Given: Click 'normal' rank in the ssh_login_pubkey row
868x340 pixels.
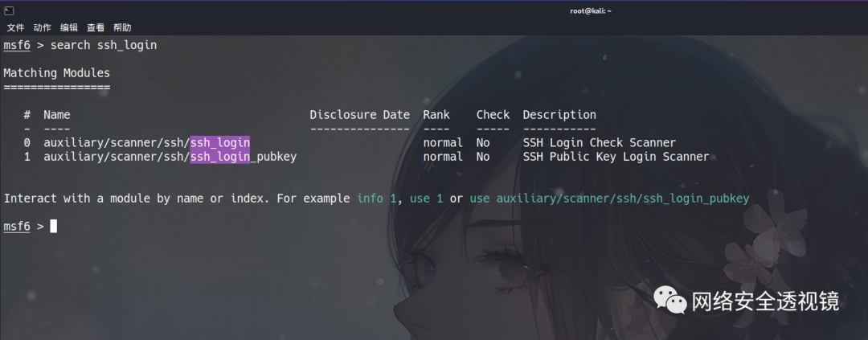Looking at the screenshot, I should point(443,158).
